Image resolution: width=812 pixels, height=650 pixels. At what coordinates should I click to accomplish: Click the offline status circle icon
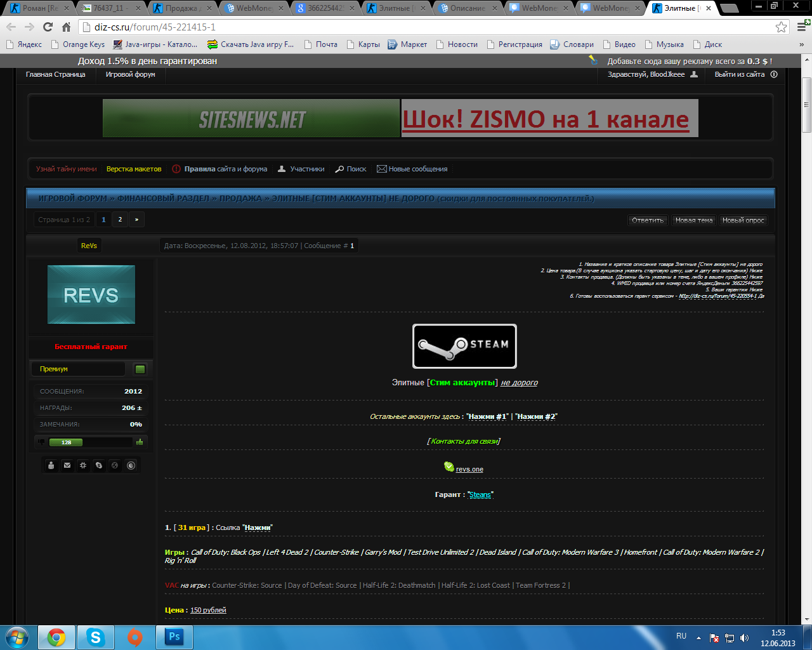pyautogui.click(x=131, y=465)
